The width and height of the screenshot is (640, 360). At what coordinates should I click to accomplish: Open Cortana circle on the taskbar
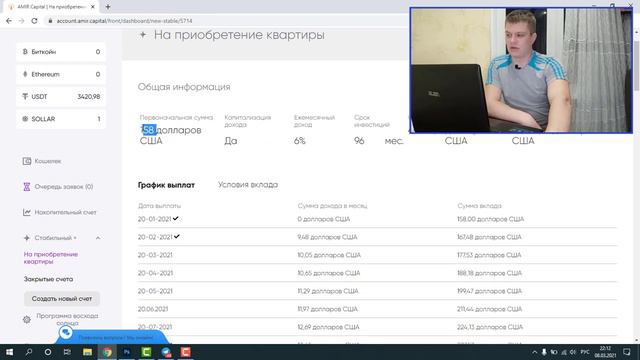point(48,352)
